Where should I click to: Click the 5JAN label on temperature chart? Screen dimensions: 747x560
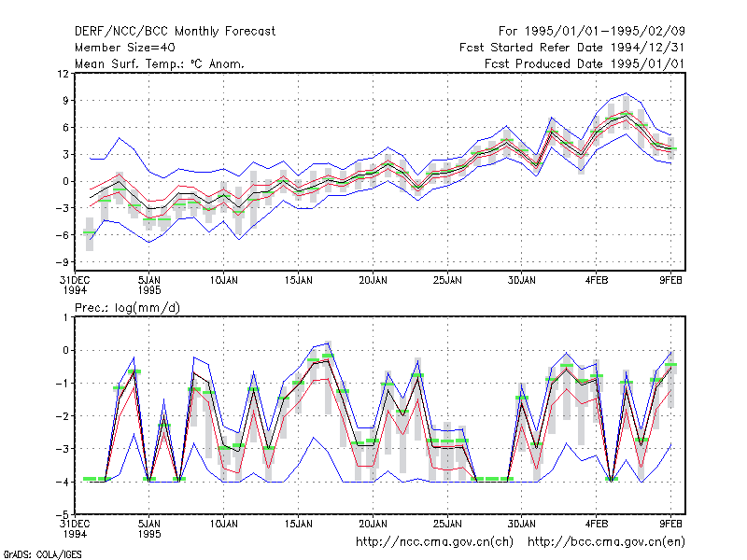(149, 281)
